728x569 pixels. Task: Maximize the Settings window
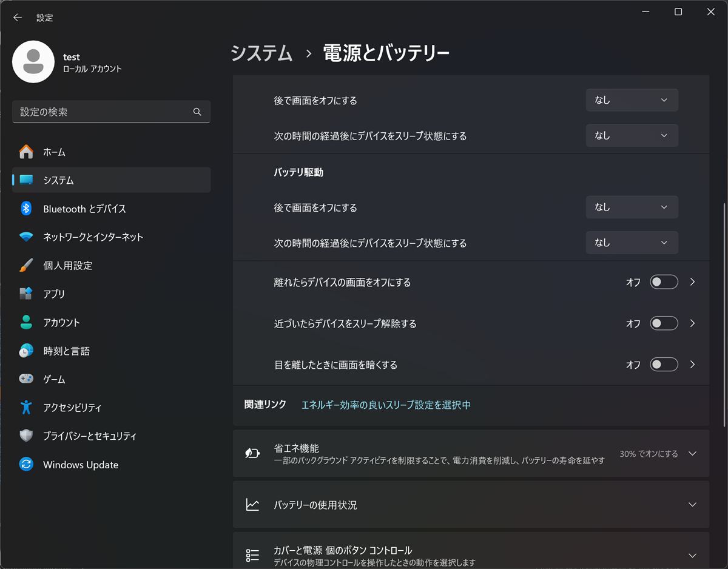pos(678,12)
